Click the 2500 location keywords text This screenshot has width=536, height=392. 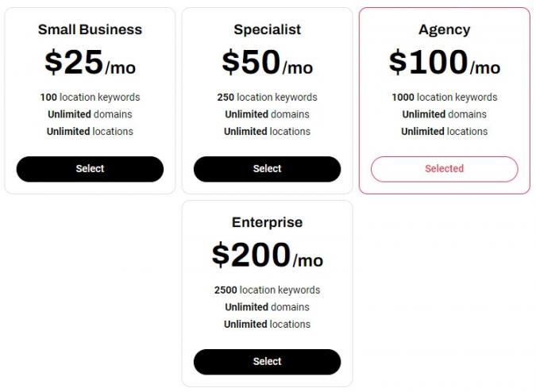click(267, 290)
